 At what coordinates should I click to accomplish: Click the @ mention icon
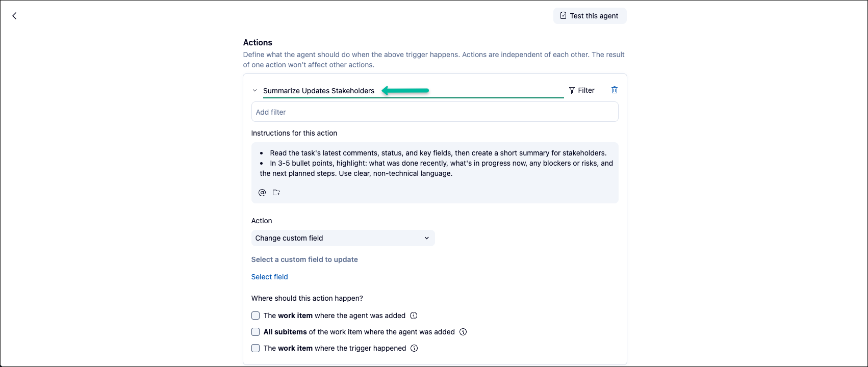coord(262,193)
